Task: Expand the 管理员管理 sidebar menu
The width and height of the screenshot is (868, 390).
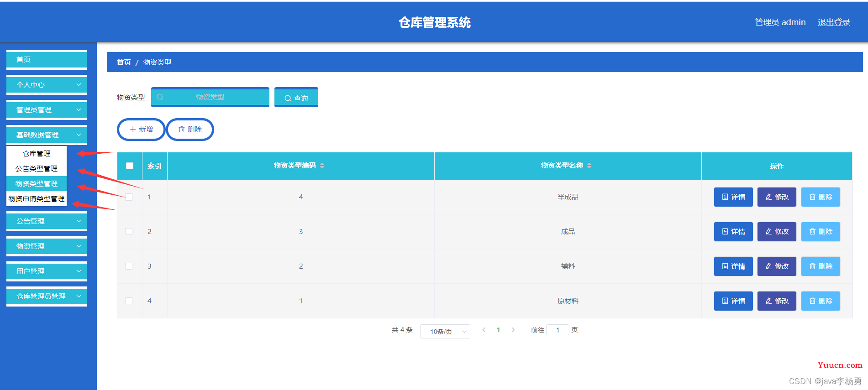Action: (47, 110)
